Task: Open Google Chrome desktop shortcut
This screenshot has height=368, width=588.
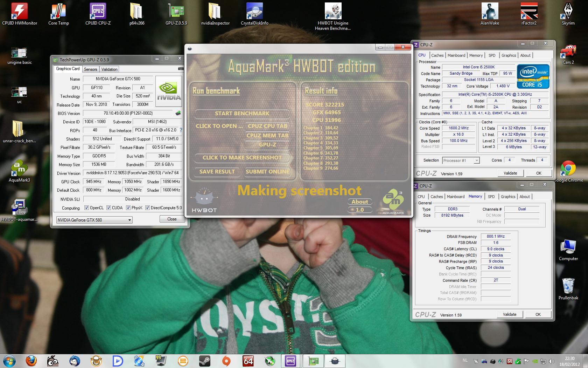Action: (568, 171)
